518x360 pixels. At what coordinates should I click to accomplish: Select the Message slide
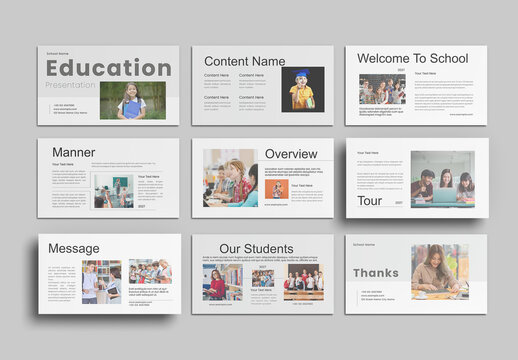point(110,274)
